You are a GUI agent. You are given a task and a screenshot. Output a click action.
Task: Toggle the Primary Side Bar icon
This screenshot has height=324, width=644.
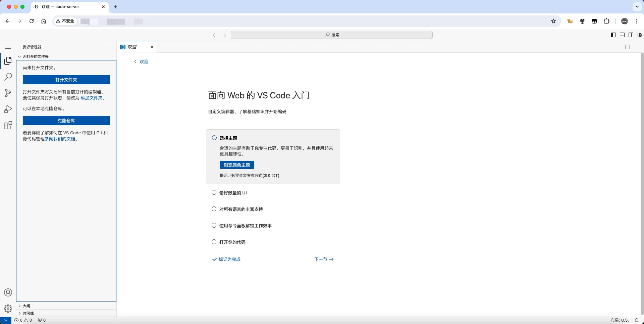tap(613, 35)
